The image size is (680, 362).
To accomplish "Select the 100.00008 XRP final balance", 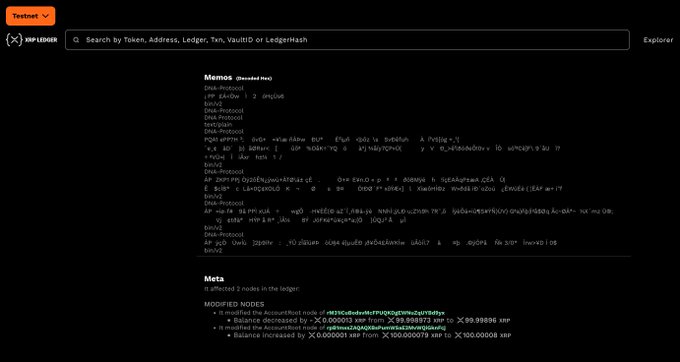I will tap(483, 336).
